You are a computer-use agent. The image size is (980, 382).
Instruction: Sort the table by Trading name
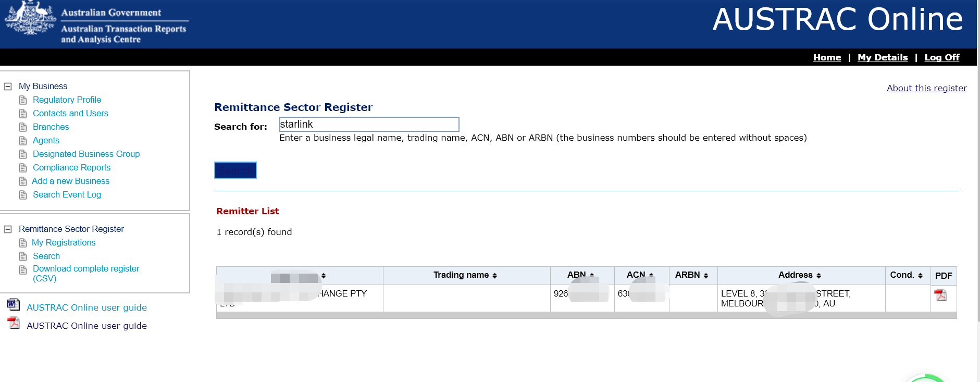(465, 275)
